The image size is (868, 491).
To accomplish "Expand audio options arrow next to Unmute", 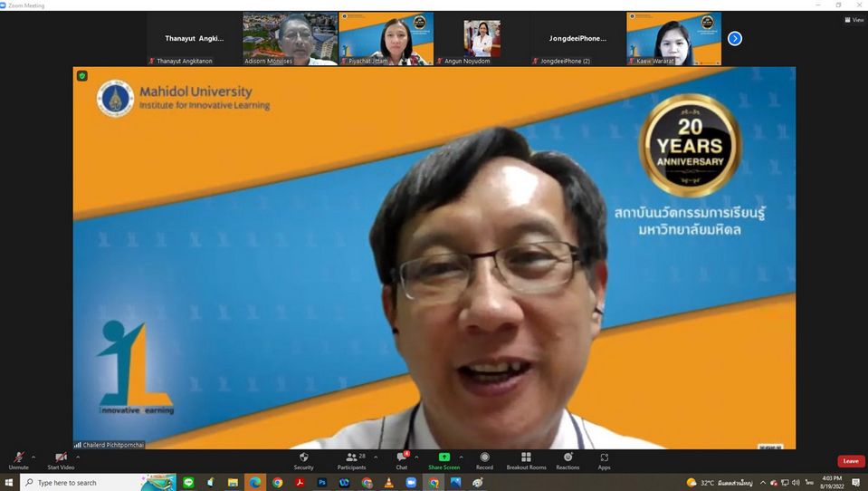I will coord(33,457).
